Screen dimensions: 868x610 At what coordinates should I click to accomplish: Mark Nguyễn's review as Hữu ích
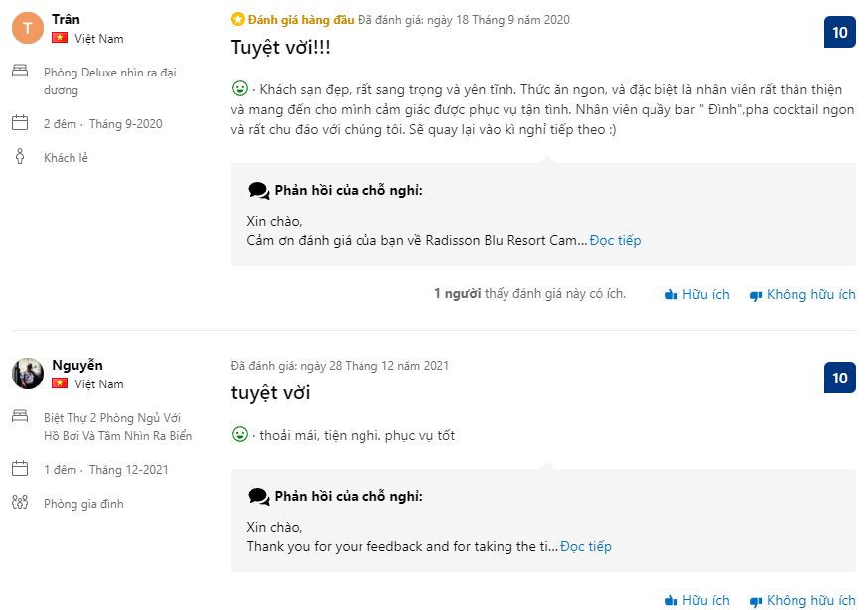pos(697,600)
